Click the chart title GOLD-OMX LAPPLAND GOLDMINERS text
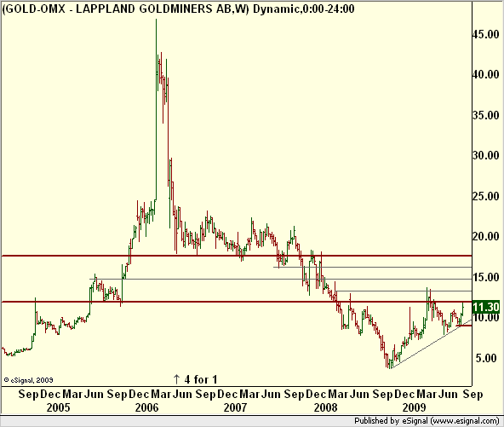504x427 pixels. (179, 9)
